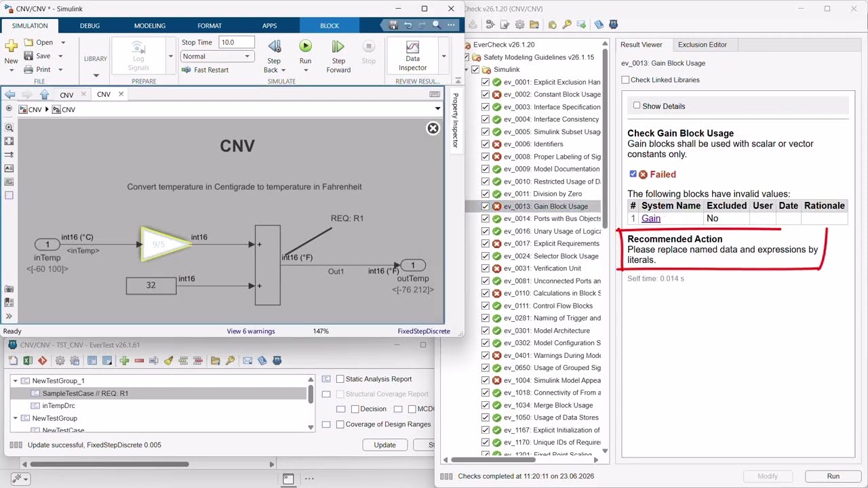Image resolution: width=868 pixels, height=488 pixels.
Task: Click the owl icon in the EverCheck toolbar
Action: [614, 24]
